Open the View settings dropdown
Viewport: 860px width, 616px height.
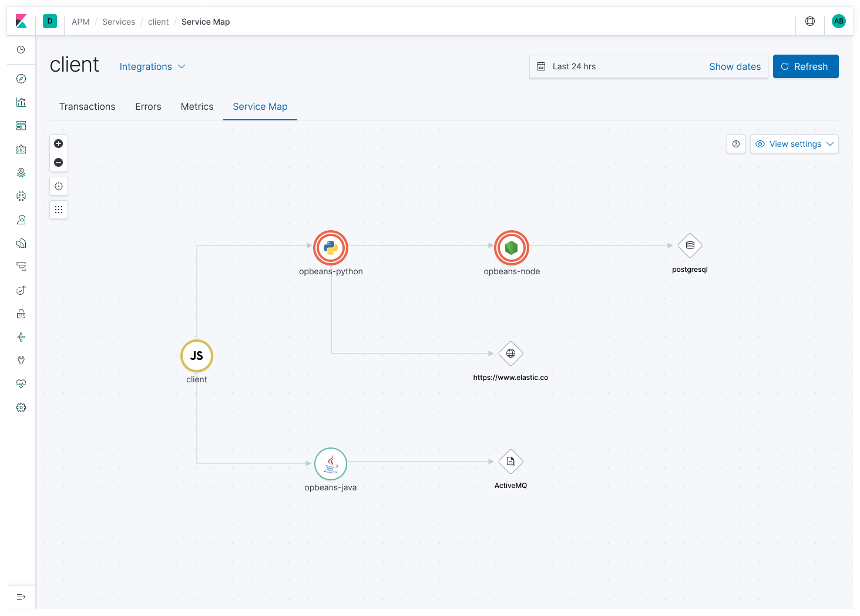[794, 144]
